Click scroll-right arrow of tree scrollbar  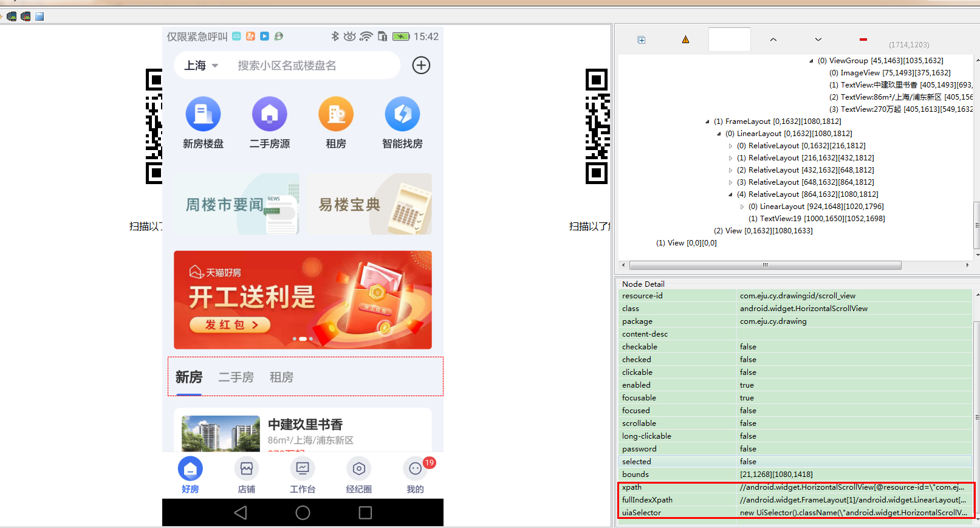pos(967,266)
